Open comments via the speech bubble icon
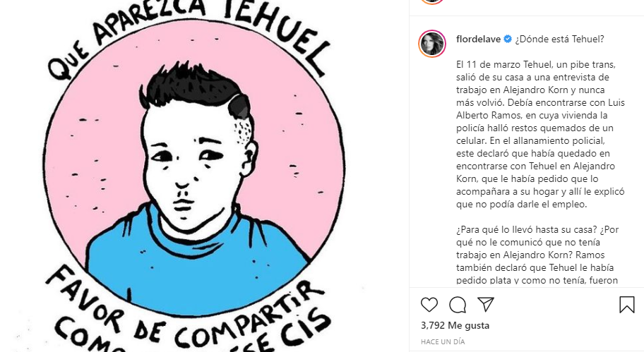The image size is (644, 352). click(x=458, y=305)
